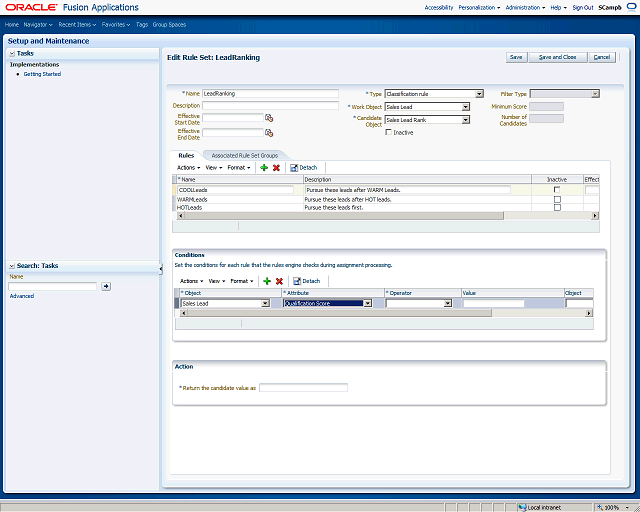Click the user status icon near SCampb
640x512 pixels.
pyautogui.click(x=631, y=7)
